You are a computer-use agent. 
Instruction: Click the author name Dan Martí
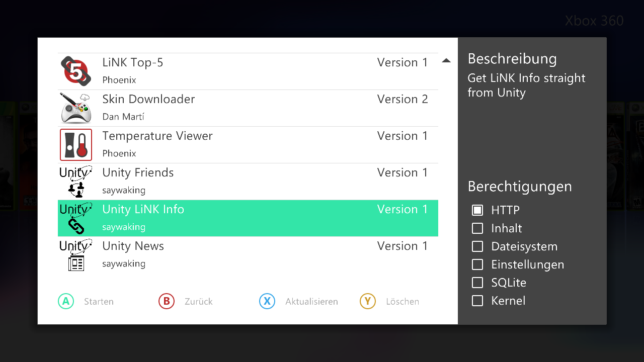[x=123, y=117]
